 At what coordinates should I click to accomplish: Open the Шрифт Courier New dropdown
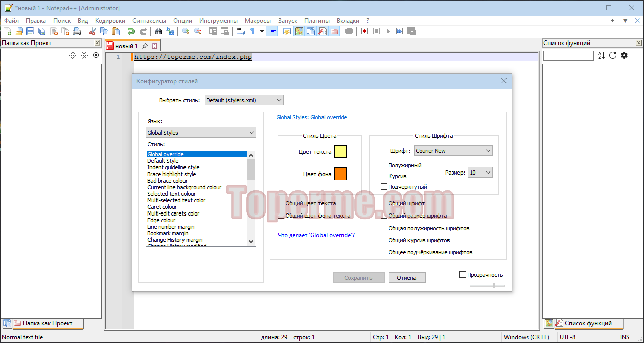coord(453,151)
